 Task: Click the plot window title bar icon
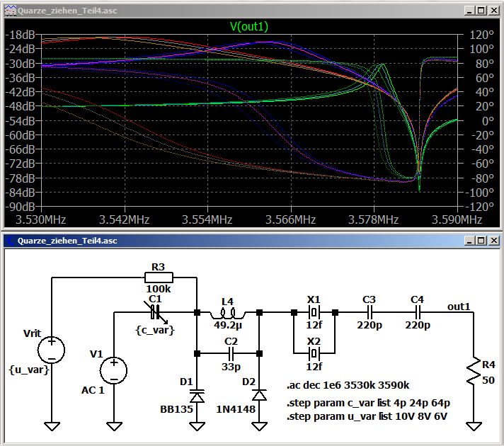click(x=11, y=11)
